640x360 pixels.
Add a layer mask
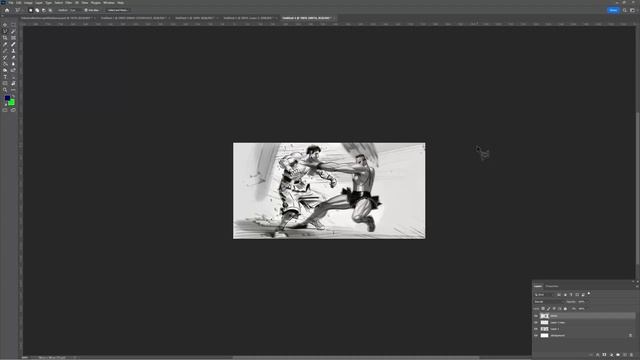pyautogui.click(x=604, y=355)
